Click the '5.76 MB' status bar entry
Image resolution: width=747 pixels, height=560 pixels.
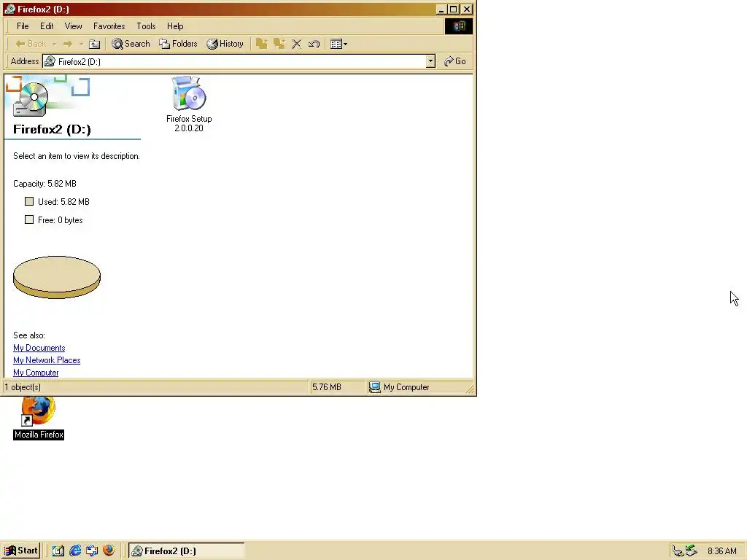(327, 387)
